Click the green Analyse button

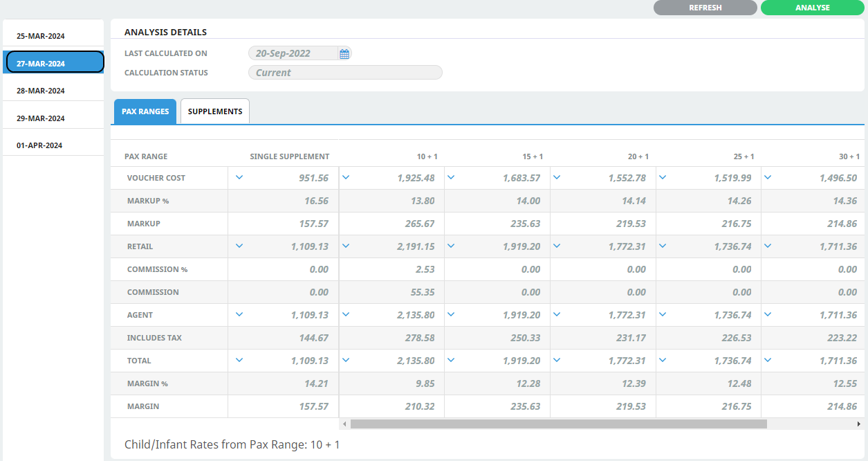(x=812, y=8)
